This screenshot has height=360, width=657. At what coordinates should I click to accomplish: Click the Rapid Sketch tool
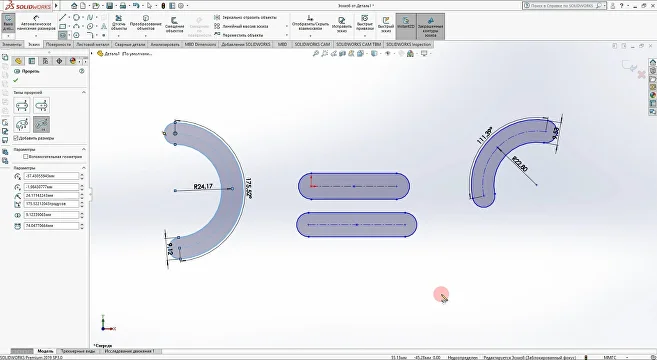(x=385, y=25)
